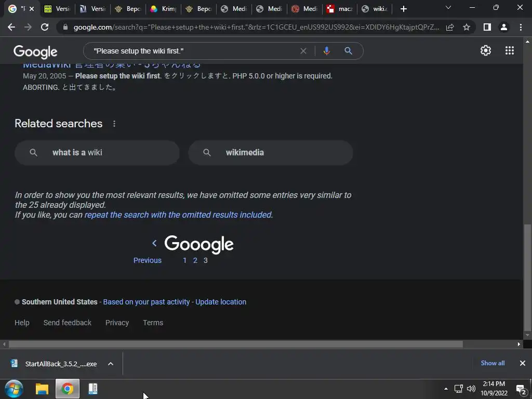Image resolution: width=532 pixels, height=399 pixels.
Task: Open Related searches options menu
Action: [114, 124]
